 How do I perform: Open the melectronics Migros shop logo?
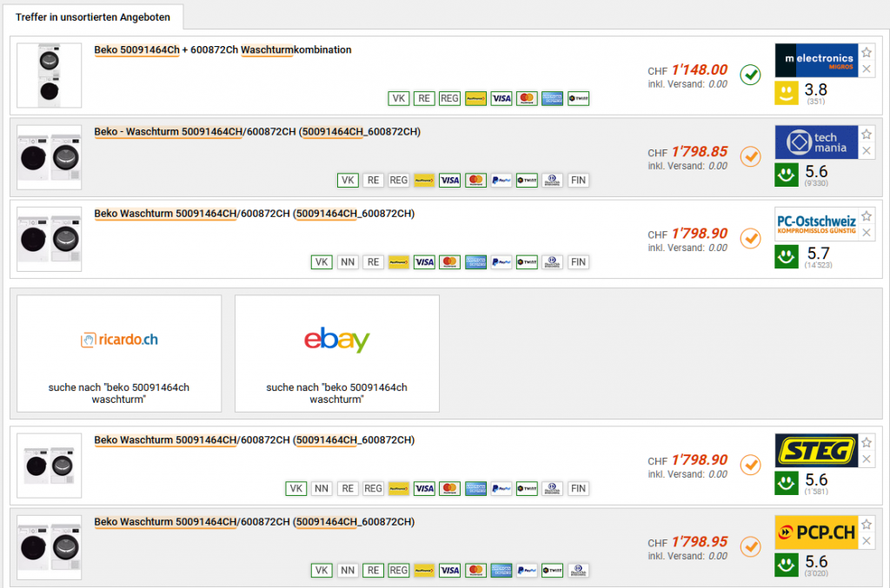point(816,60)
